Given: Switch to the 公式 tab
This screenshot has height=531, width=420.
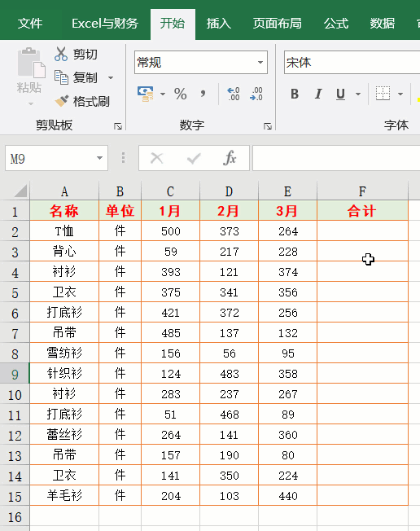Looking at the screenshot, I should pos(336,24).
